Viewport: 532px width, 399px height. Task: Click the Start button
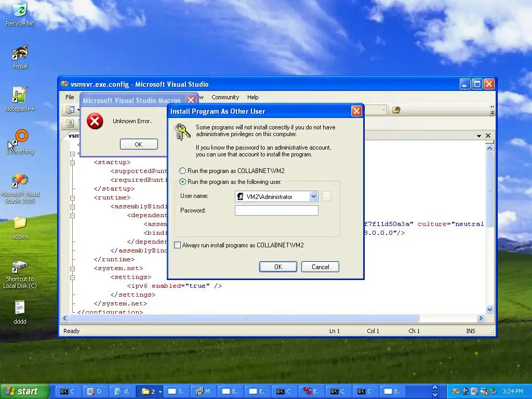pyautogui.click(x=24, y=391)
